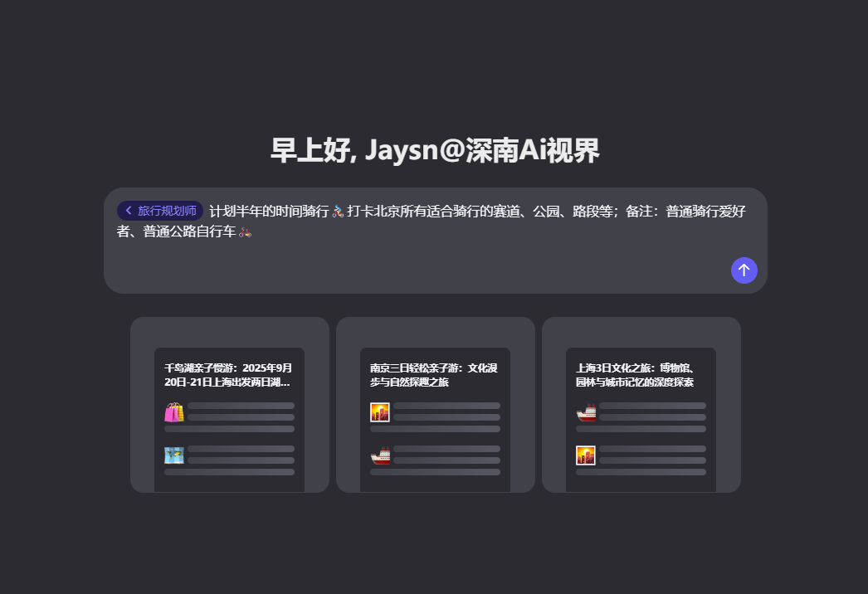
Task: Click the world map icon on the first card
Action: click(174, 455)
